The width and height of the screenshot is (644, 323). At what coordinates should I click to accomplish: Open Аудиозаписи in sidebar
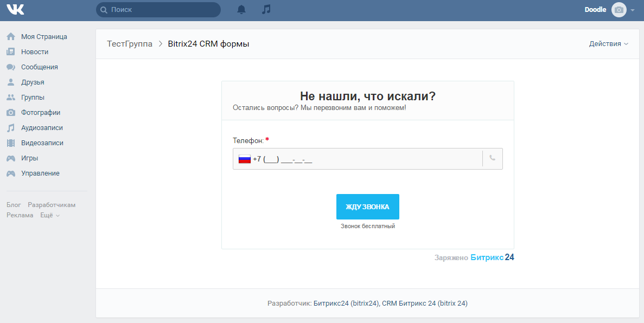(x=42, y=128)
